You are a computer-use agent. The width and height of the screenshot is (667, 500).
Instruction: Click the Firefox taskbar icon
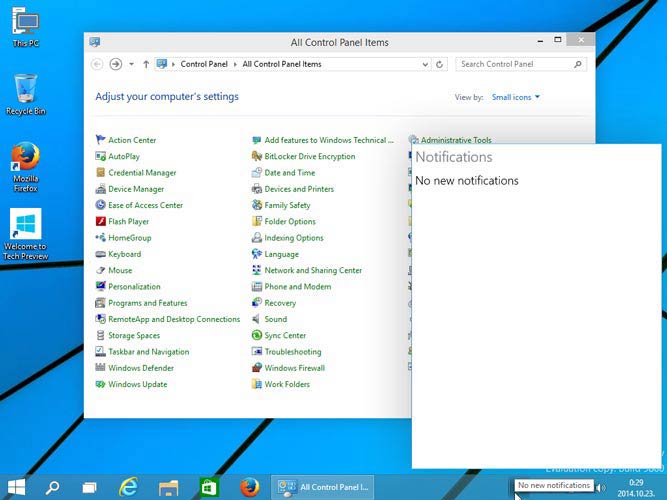pyautogui.click(x=250, y=487)
